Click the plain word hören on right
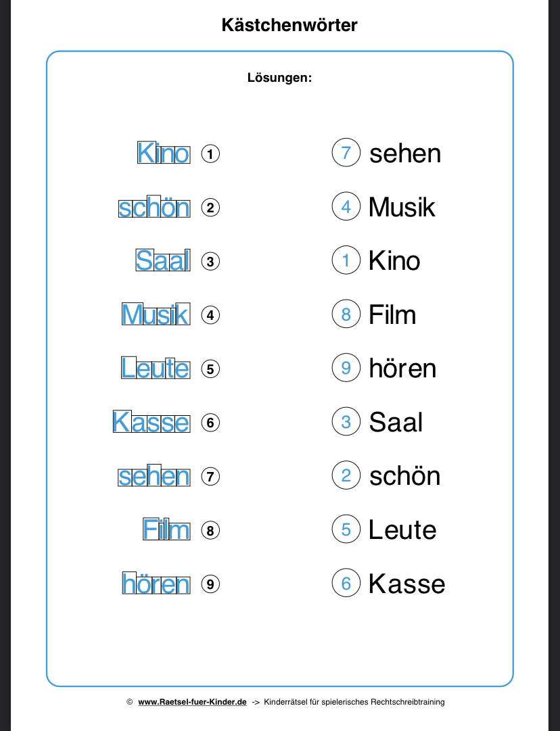Viewport: 560px width, 731px height. [x=402, y=369]
